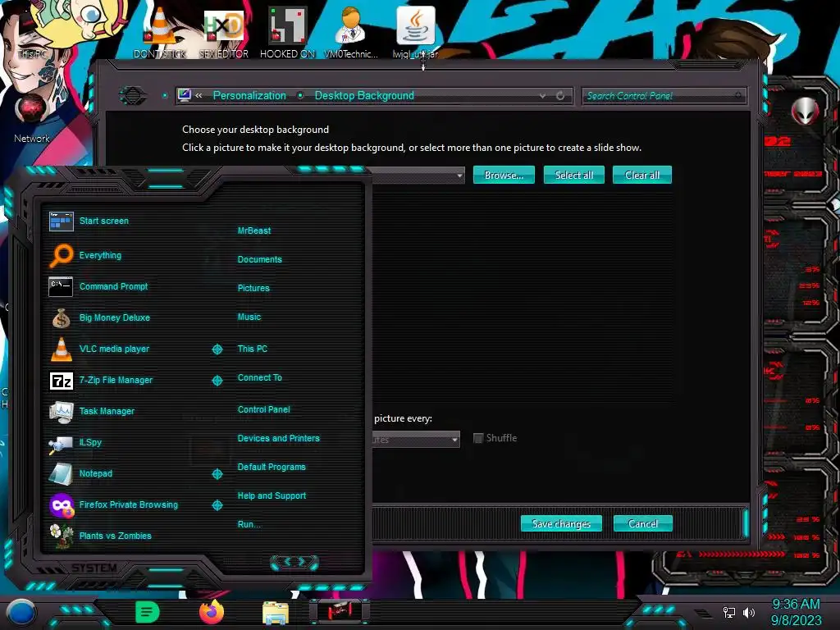
Task: Open Help and Support
Action: (272, 496)
